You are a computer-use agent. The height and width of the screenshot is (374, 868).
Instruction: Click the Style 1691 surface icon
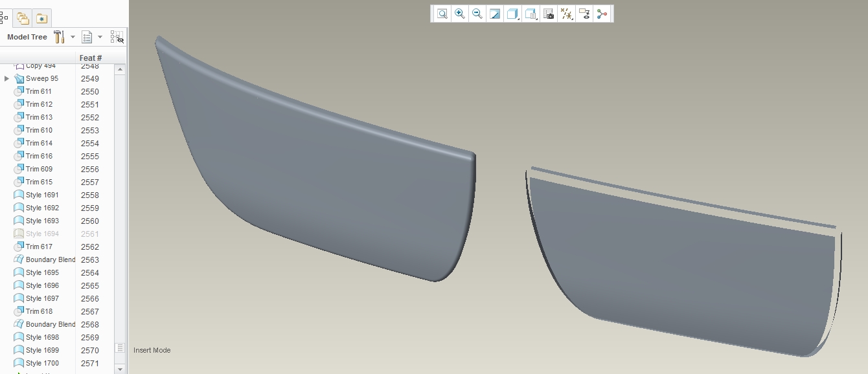(x=19, y=195)
